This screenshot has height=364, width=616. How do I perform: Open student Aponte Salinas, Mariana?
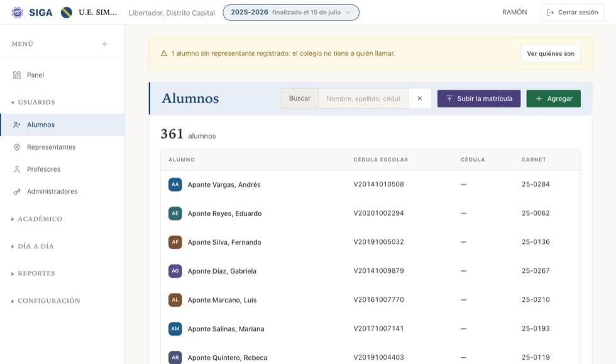tap(226, 329)
